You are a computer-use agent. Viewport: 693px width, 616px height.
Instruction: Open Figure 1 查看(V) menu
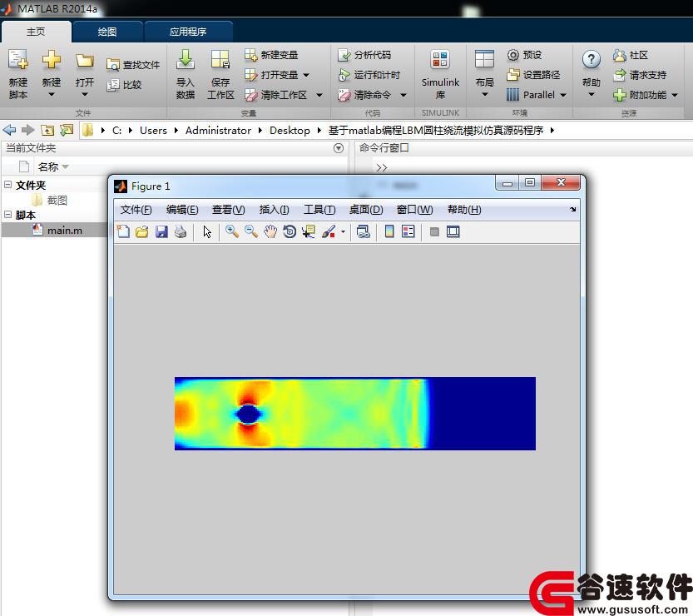pos(229,210)
